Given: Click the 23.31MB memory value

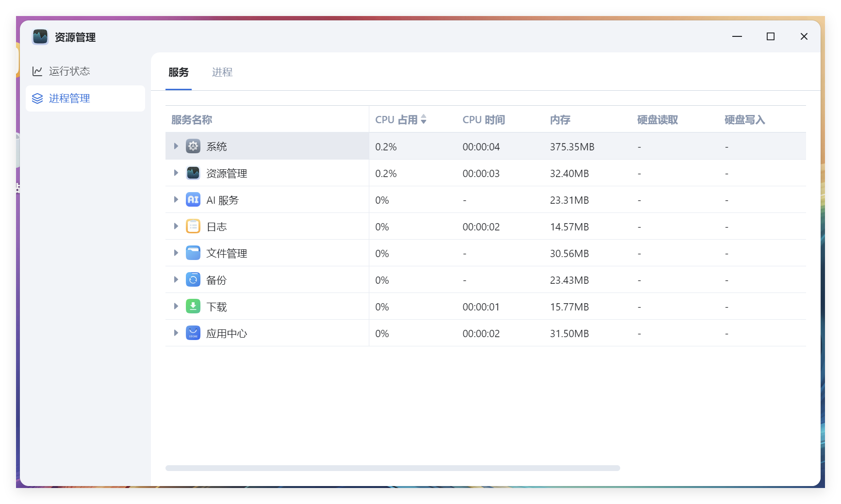Looking at the screenshot, I should tap(569, 200).
